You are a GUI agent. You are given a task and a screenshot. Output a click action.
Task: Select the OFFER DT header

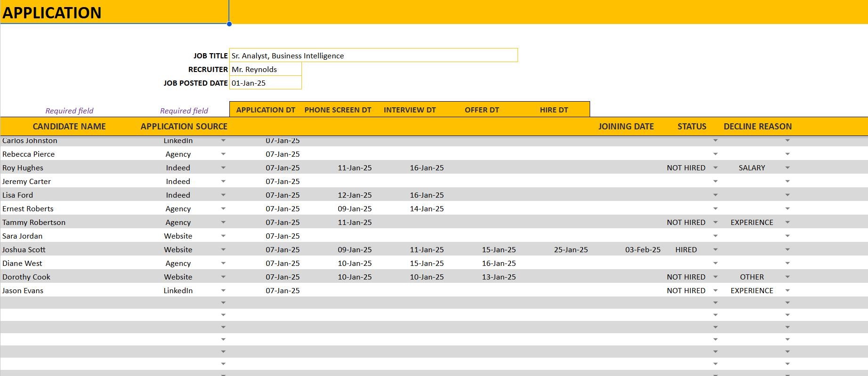tap(482, 110)
